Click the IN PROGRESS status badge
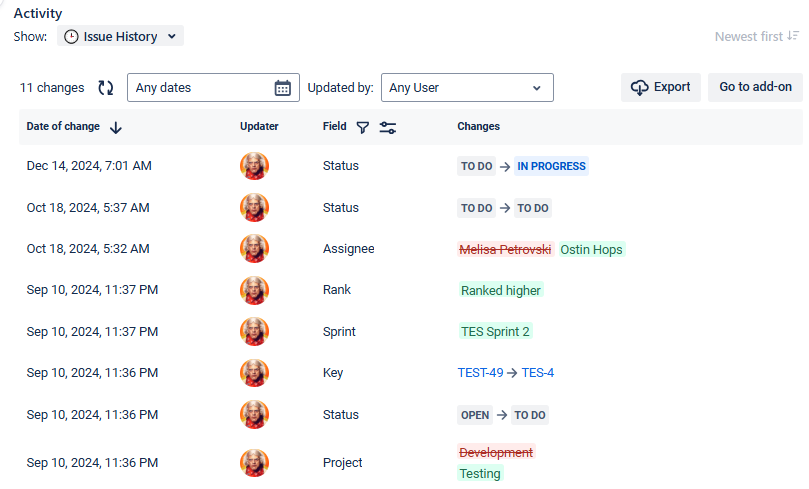This screenshot has width=809, height=489. coord(551,166)
